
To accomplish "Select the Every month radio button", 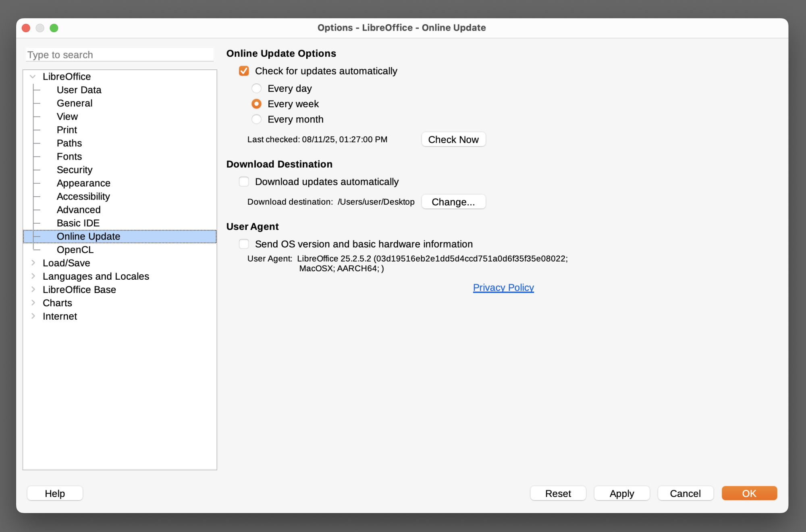I will click(x=256, y=119).
